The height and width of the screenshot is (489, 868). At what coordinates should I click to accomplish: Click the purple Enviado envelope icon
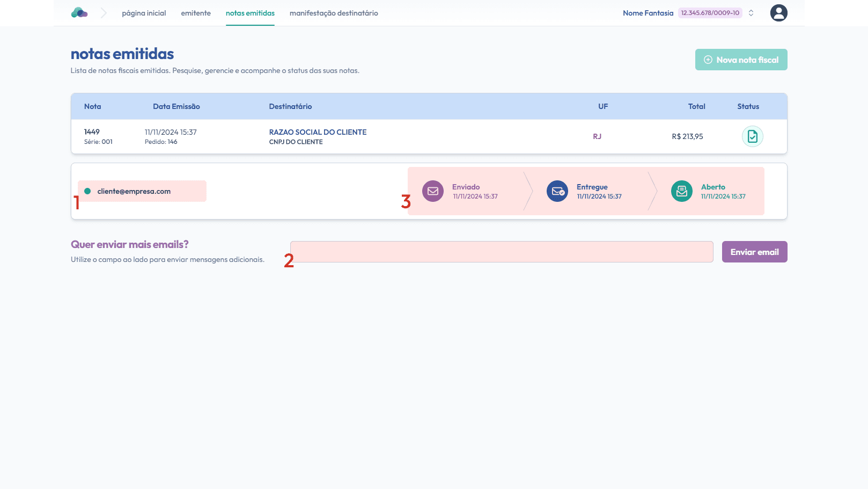[432, 191]
